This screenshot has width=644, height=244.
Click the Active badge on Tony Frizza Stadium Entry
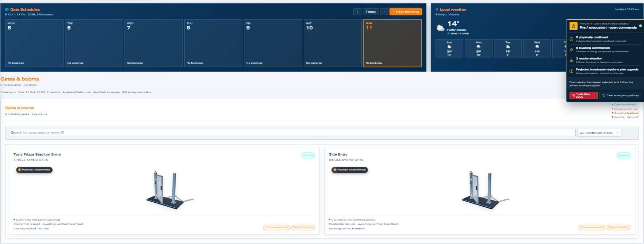click(308, 155)
